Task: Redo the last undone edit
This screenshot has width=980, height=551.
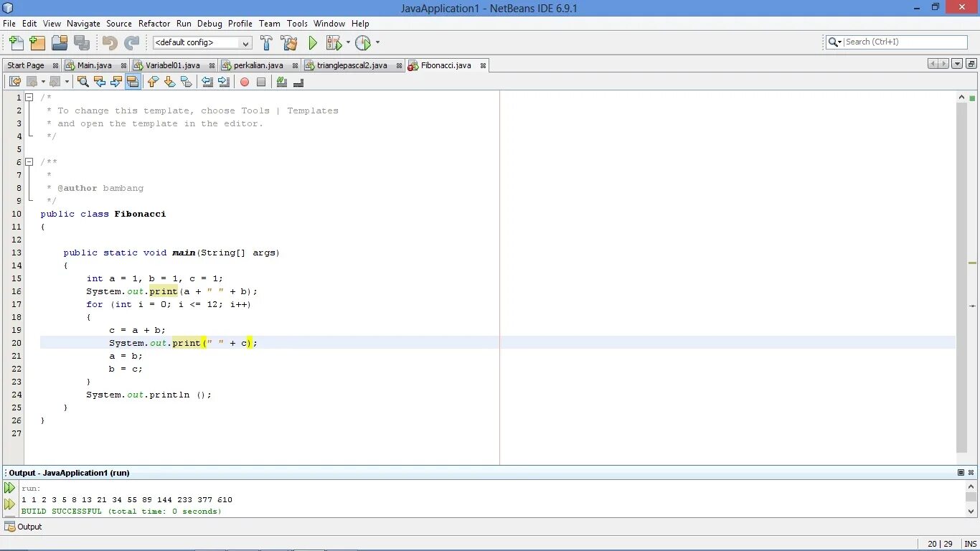Action: click(132, 43)
